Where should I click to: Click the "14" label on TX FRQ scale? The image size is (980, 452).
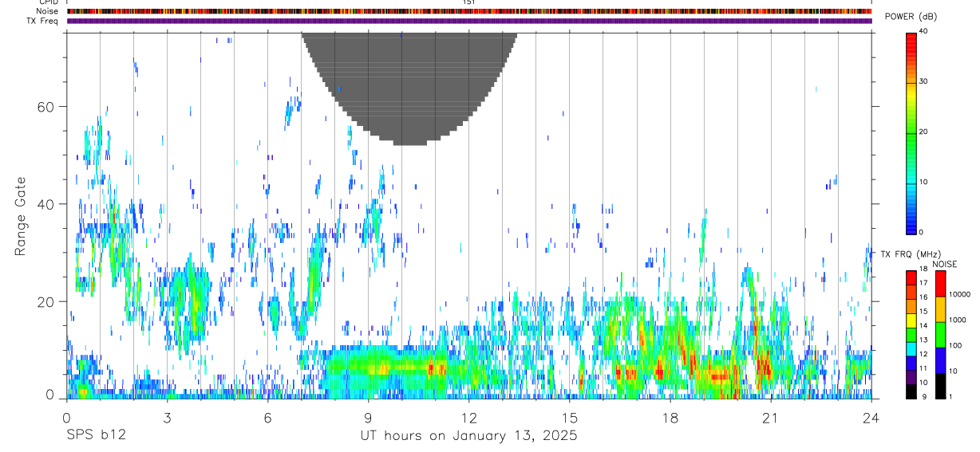[x=924, y=326]
